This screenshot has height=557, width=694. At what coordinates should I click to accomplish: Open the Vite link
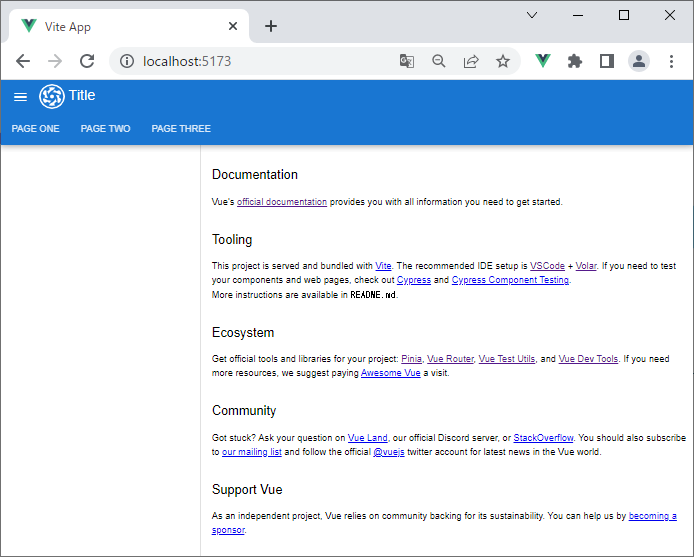click(x=383, y=266)
